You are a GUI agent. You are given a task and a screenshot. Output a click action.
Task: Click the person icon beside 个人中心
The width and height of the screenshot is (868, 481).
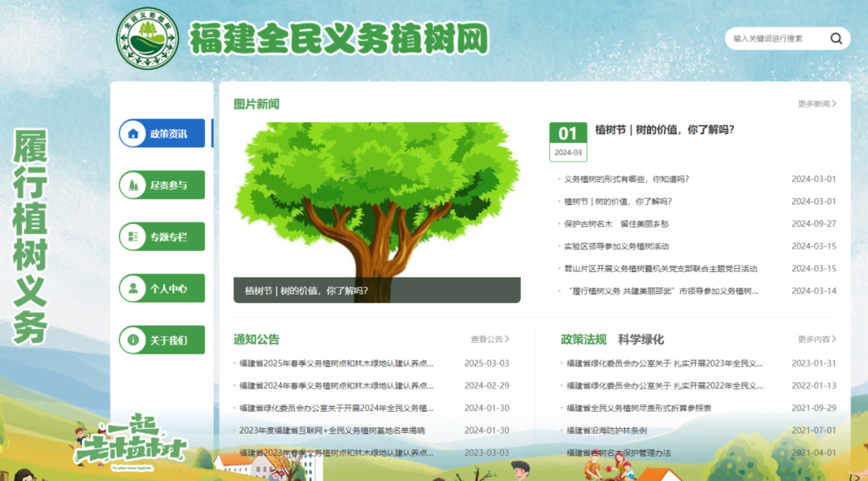click(x=133, y=288)
